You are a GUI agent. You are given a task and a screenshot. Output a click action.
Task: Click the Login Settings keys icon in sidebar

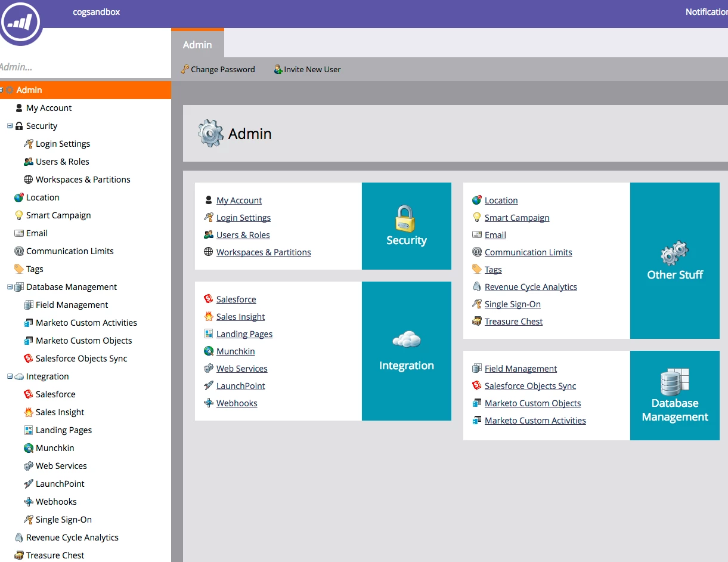(x=29, y=144)
